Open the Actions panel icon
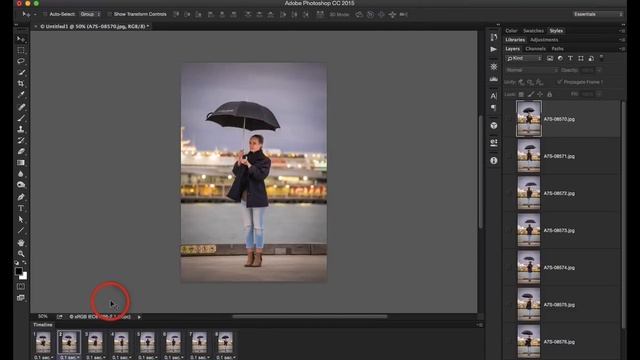 click(x=494, y=49)
